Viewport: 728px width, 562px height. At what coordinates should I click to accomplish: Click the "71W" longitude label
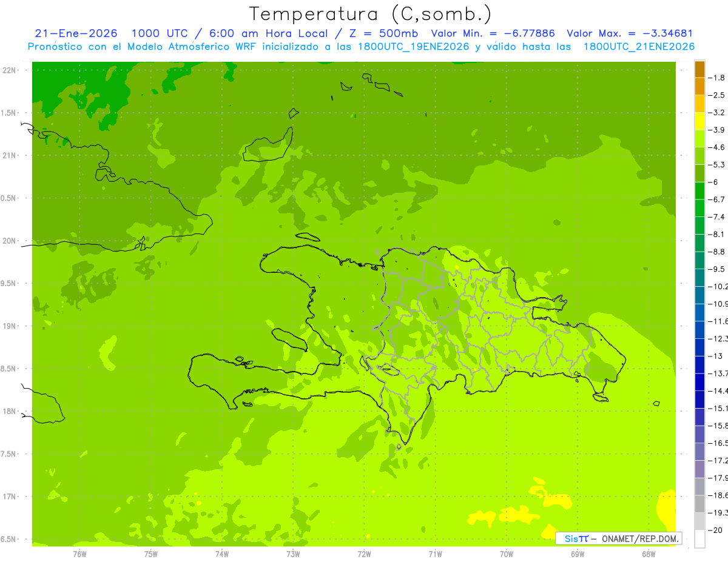[435, 554]
